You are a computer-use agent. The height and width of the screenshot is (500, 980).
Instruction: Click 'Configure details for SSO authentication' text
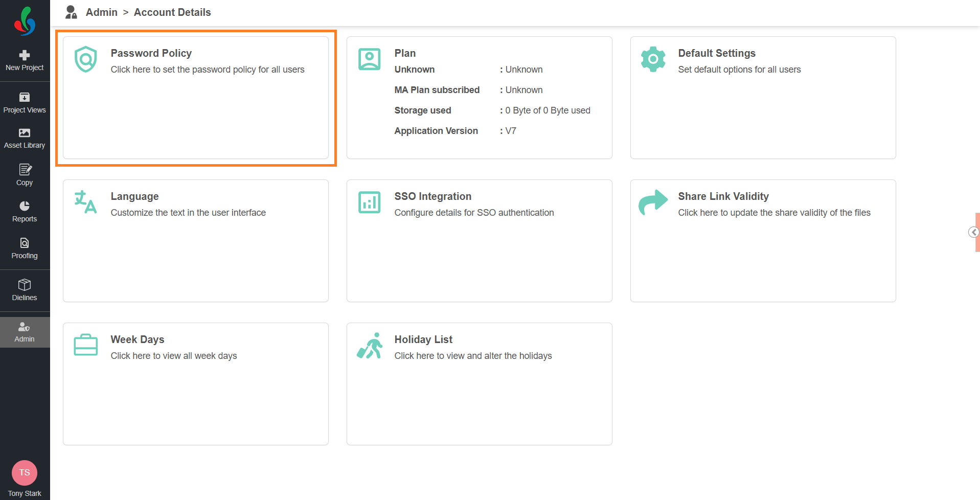(x=474, y=213)
